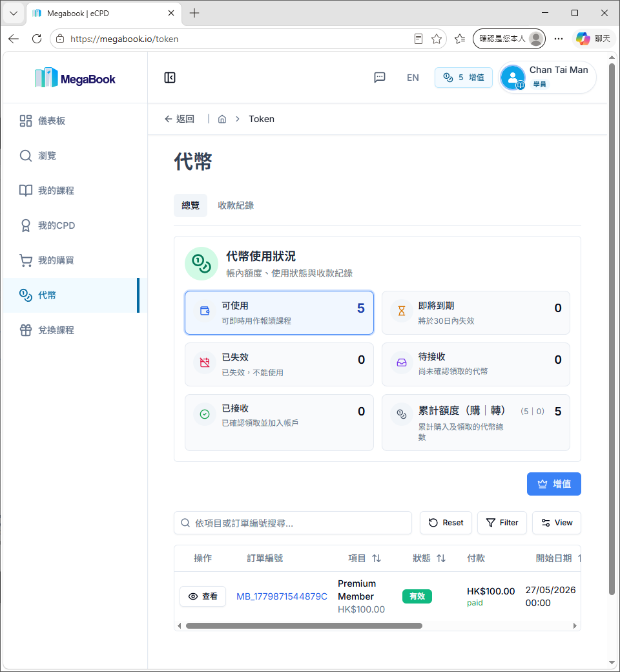Sort table by 項目 column
620x672 pixels.
(365, 558)
